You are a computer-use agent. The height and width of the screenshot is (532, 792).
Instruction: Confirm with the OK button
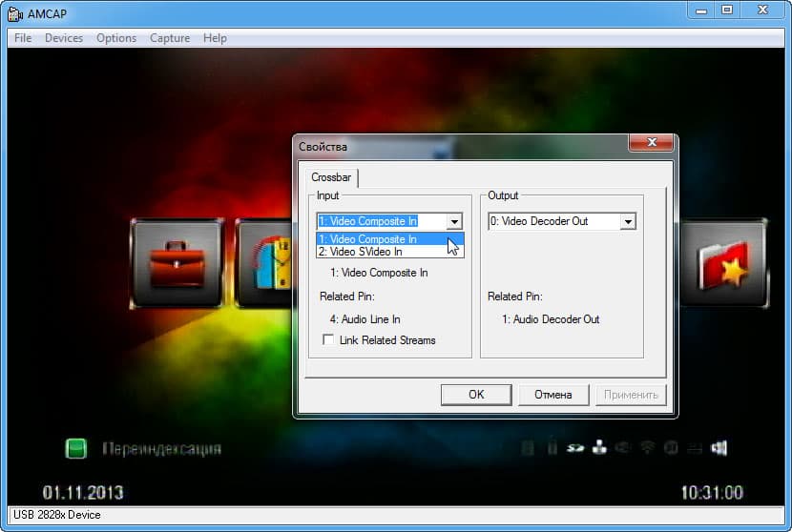coord(476,394)
